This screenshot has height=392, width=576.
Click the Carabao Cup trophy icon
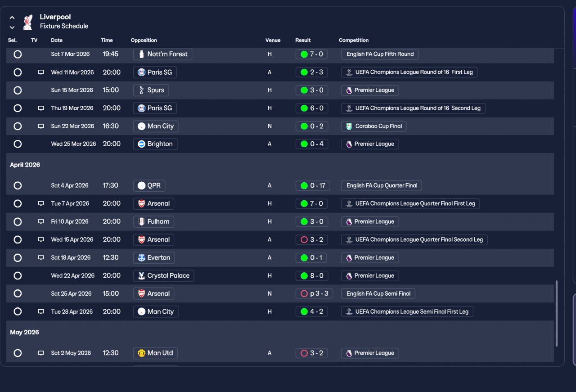(x=349, y=126)
